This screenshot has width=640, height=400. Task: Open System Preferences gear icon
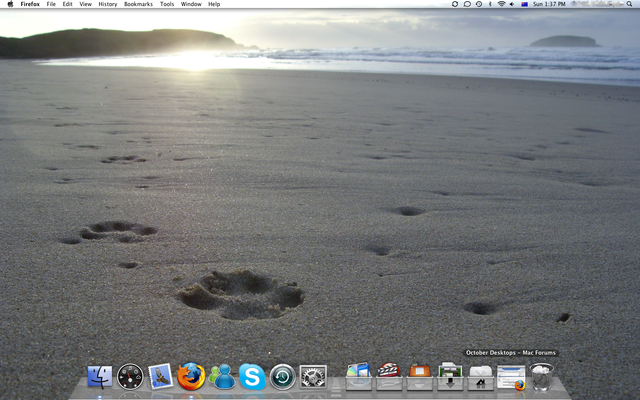point(313,377)
